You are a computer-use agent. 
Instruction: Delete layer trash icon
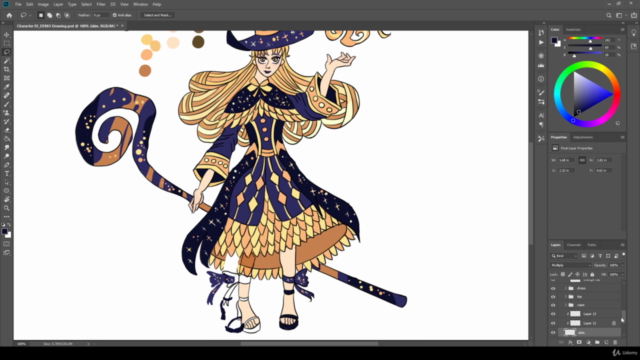pyautogui.click(x=615, y=342)
